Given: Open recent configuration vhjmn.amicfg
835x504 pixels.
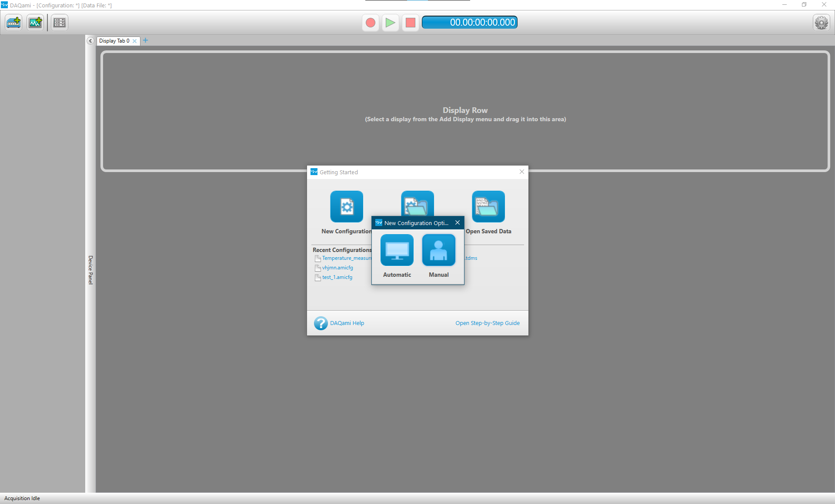Looking at the screenshot, I should [x=337, y=268].
